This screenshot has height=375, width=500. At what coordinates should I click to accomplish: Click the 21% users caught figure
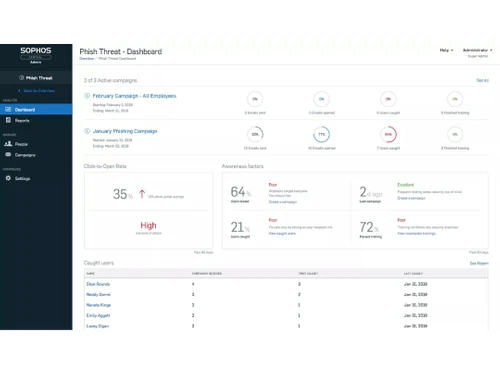click(x=240, y=227)
